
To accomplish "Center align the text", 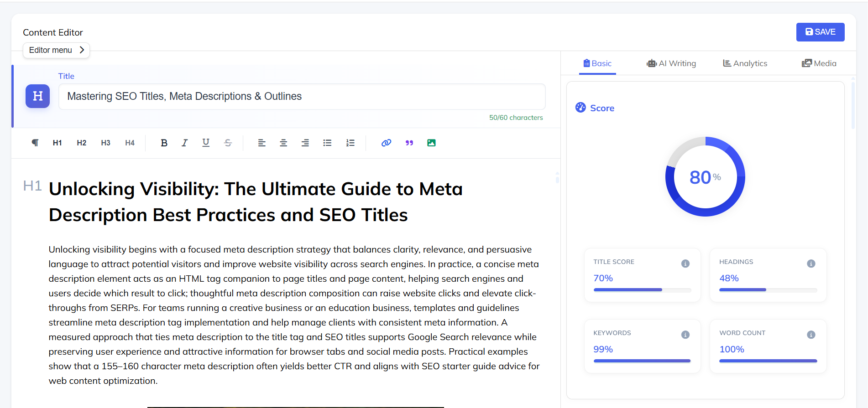I will click(x=283, y=143).
